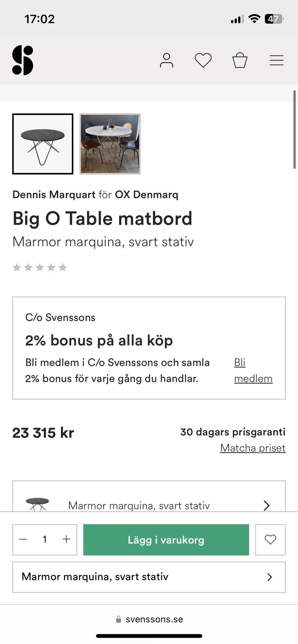Click the Matcha priset link
Screen dimensions: 298x644
253,448
